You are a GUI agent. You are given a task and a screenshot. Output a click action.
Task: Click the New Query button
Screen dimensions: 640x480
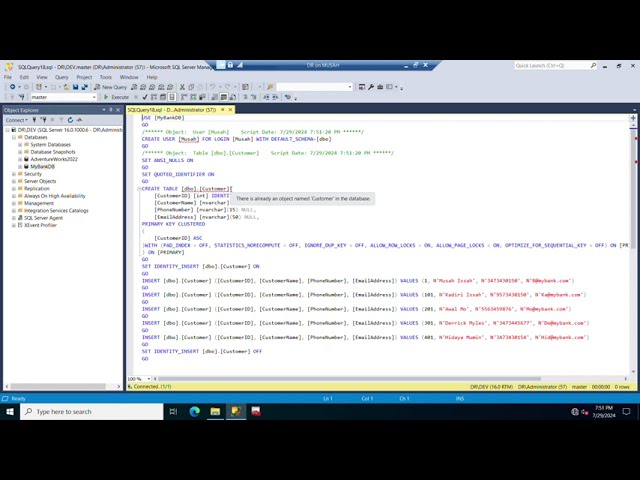tap(111, 87)
